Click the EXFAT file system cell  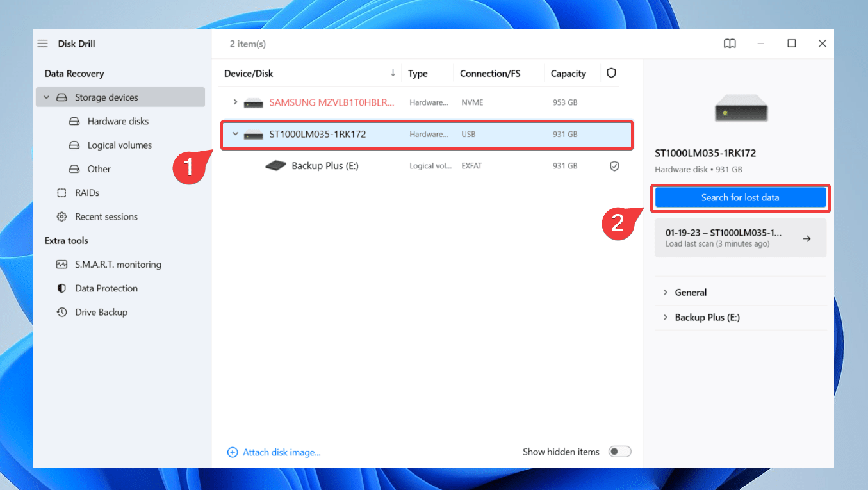[471, 166]
